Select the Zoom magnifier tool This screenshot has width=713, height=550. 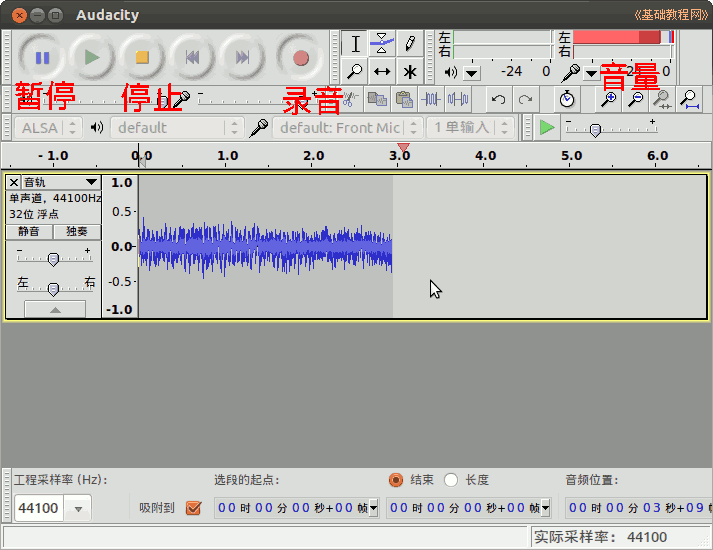355,71
